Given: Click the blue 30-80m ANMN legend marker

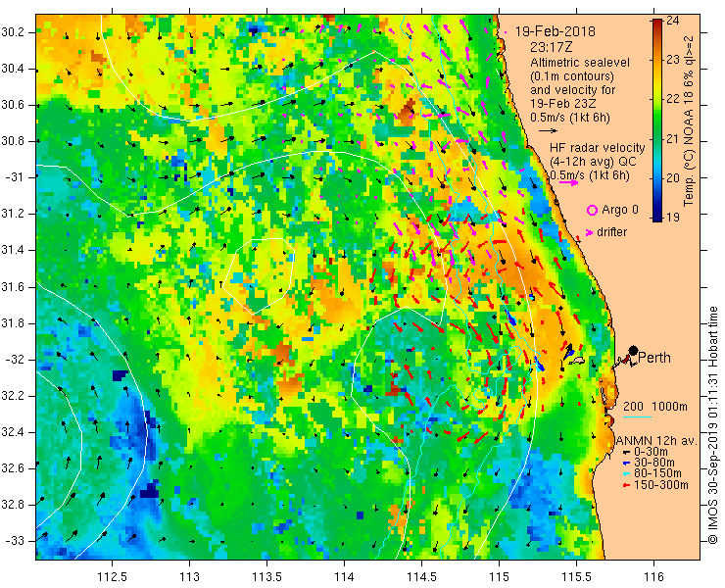Looking at the screenshot, I should pyautogui.click(x=626, y=463).
